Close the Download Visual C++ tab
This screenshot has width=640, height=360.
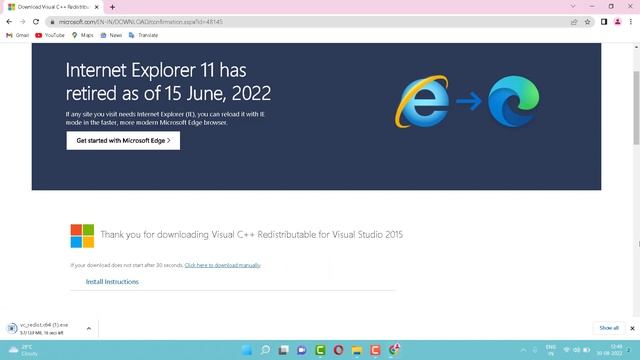pyautogui.click(x=97, y=7)
